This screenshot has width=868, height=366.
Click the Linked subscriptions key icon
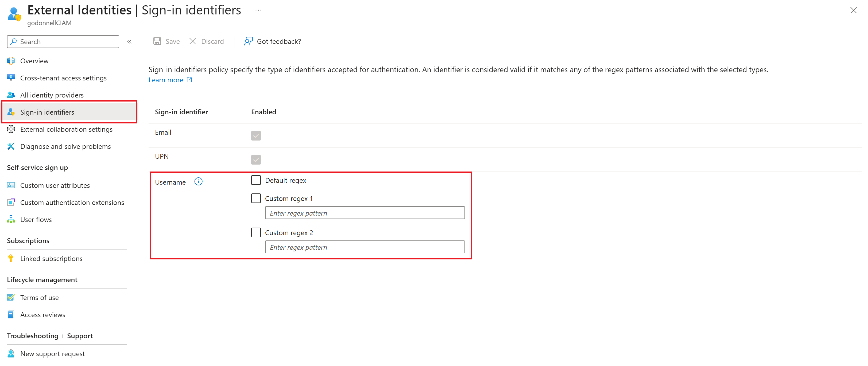(x=11, y=259)
